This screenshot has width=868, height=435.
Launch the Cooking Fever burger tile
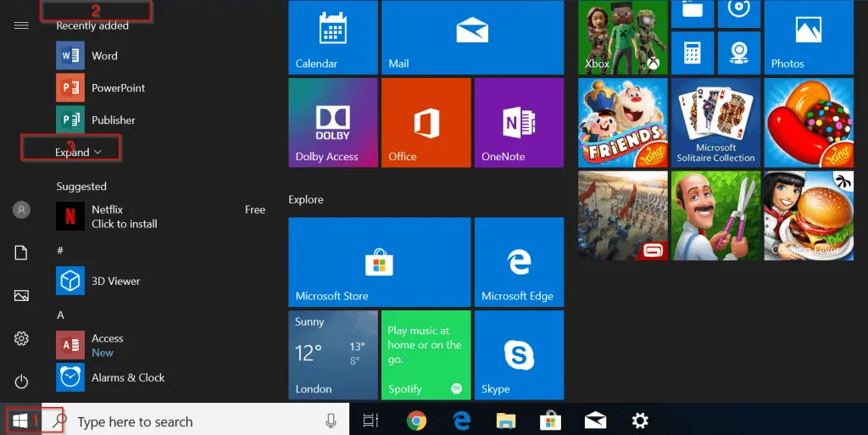(x=810, y=215)
